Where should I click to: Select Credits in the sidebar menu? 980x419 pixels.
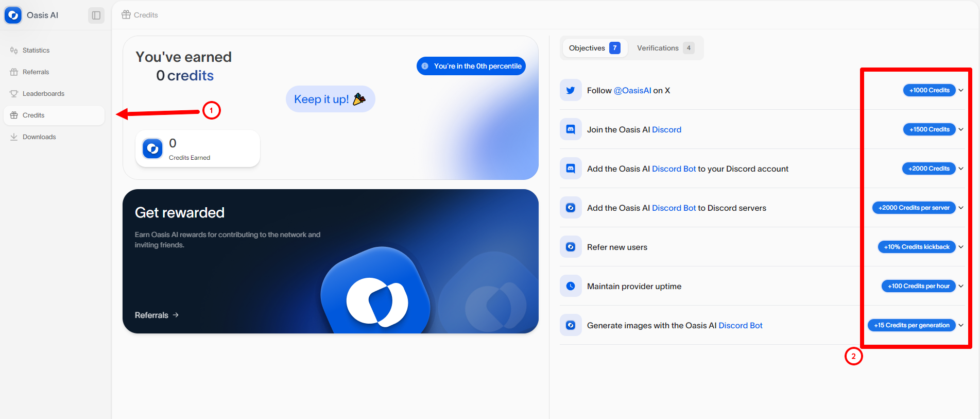coord(33,115)
